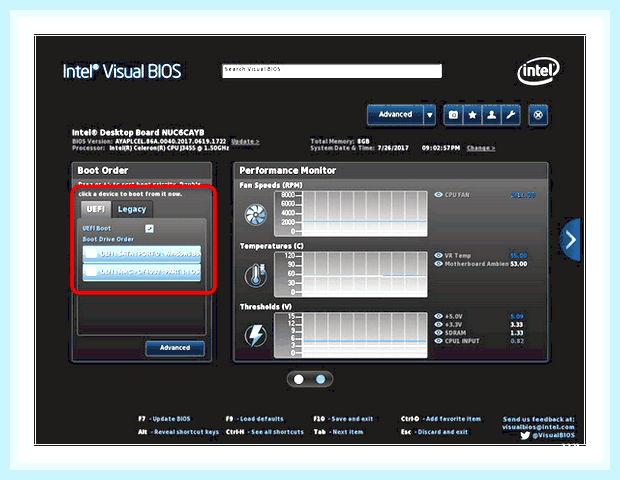Click the temperatures graph
Viewport: 620px width, 480px height.
[351, 274]
